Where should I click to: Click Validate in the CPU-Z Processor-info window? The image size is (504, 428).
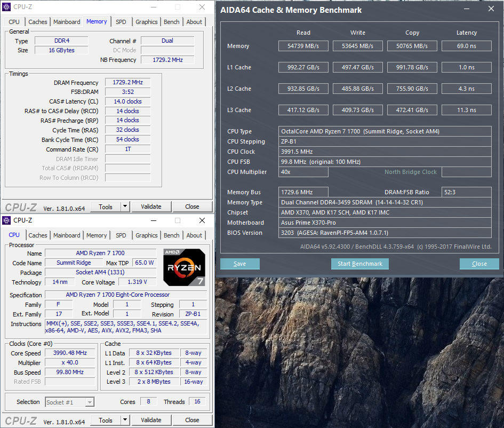click(x=151, y=420)
